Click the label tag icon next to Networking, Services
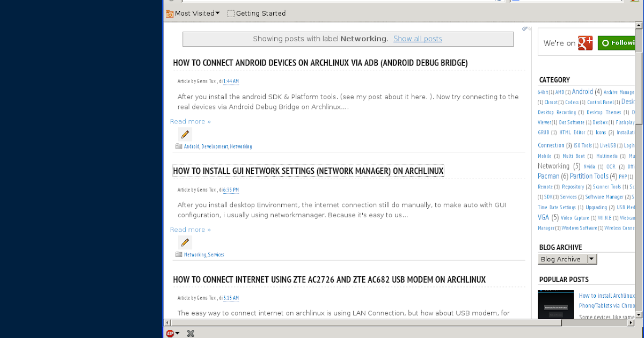This screenshot has width=644, height=338. 179,254
